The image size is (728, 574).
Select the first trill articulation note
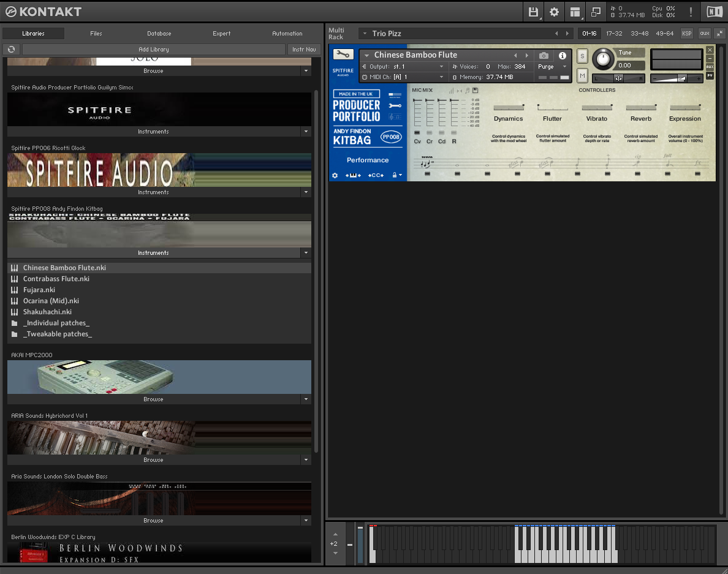click(x=427, y=162)
